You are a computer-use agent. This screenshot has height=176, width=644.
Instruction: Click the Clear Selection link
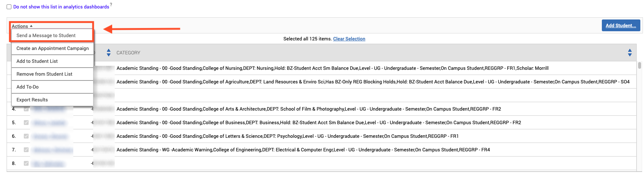[x=349, y=39]
